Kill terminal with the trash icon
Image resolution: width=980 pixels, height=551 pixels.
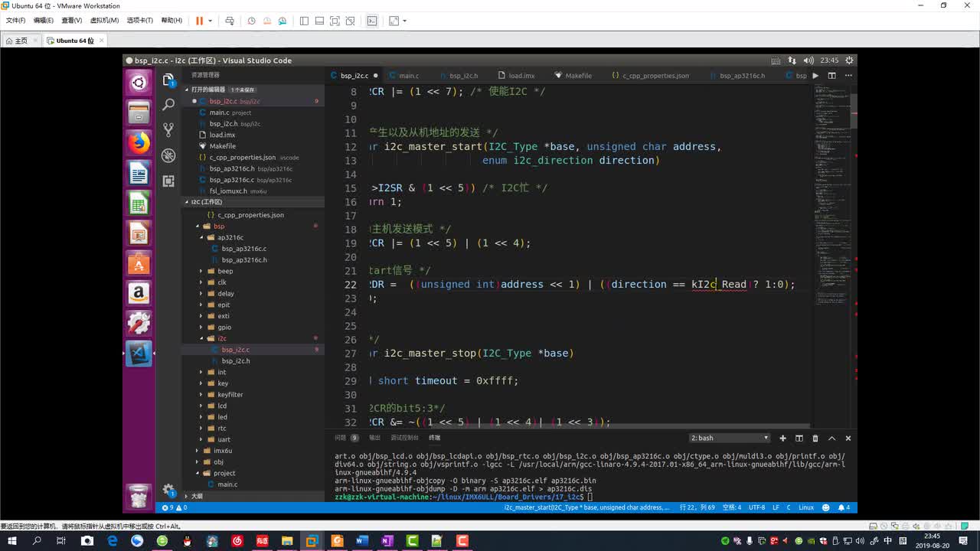pos(815,439)
